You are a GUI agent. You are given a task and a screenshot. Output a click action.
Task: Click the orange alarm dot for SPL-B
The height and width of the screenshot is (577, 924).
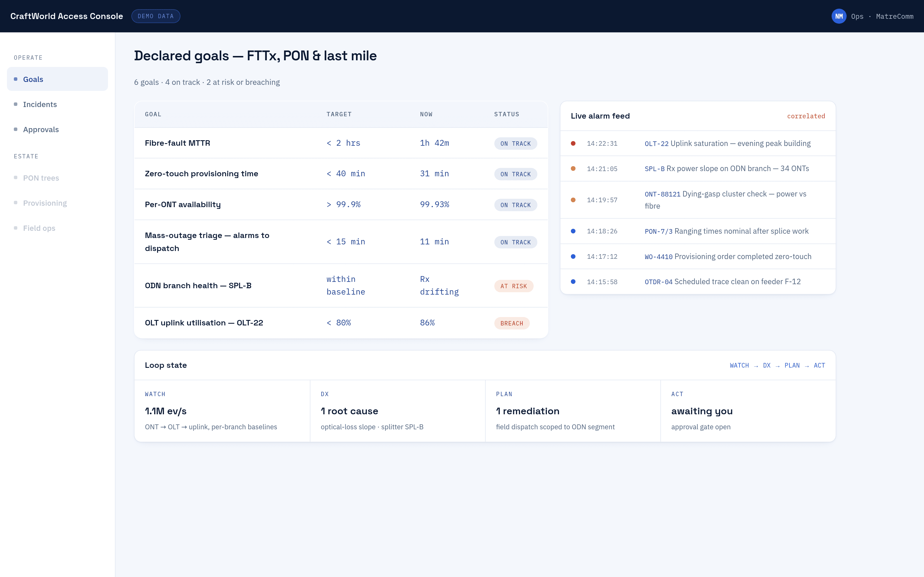tap(573, 169)
